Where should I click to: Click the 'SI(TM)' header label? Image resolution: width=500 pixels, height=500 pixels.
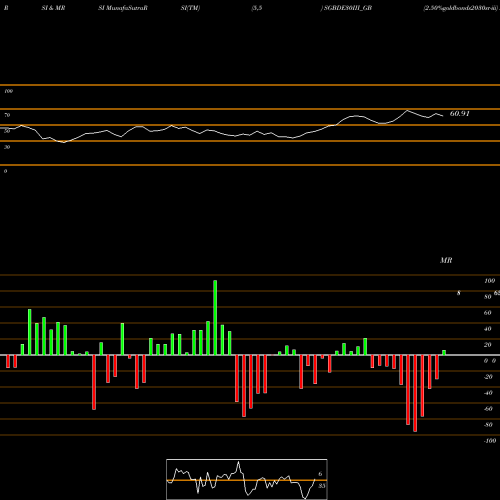(x=190, y=8)
